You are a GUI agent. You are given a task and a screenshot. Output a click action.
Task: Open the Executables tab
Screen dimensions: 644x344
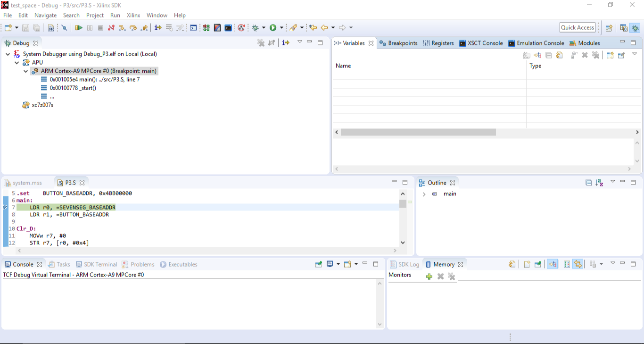pos(178,265)
